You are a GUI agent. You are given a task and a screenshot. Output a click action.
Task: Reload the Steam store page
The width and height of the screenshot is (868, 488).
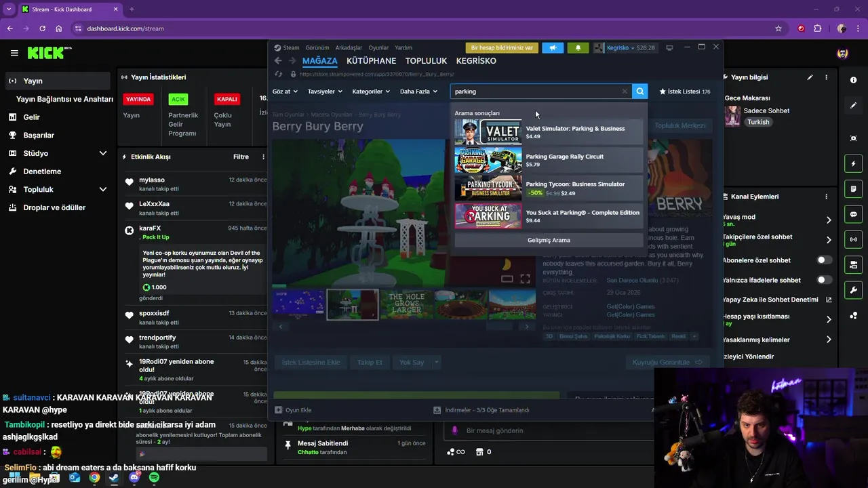click(x=278, y=74)
